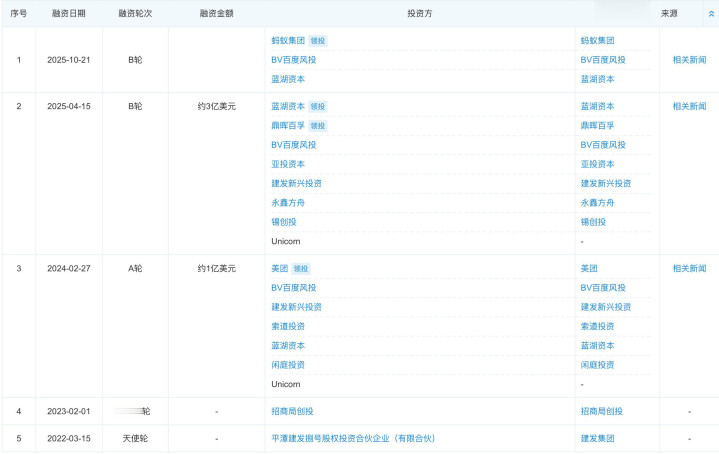
Task: Select B轮 in the 2025-10-21 row
Action: click(135, 60)
